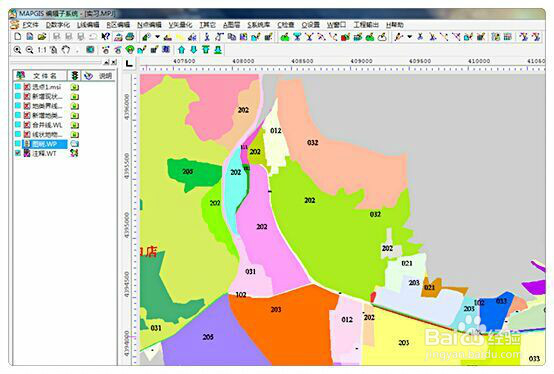Toggle the checkbox for 合并线.WL layer

[x=18, y=124]
